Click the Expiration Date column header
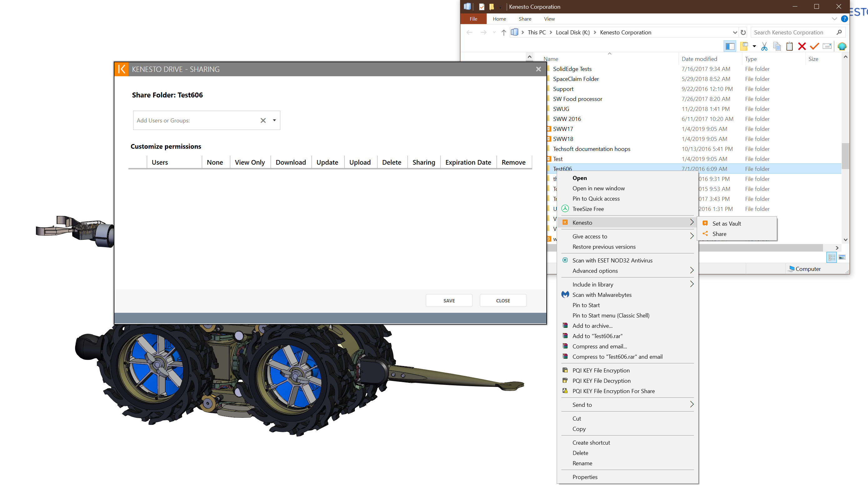868x499 pixels. tap(468, 162)
